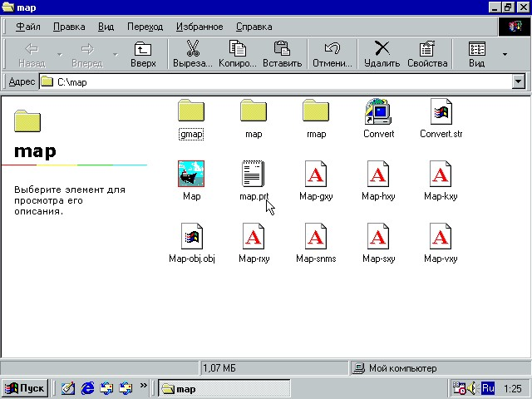532x399 pixels.
Task: Click the Ru language indicator
Action: [488, 388]
